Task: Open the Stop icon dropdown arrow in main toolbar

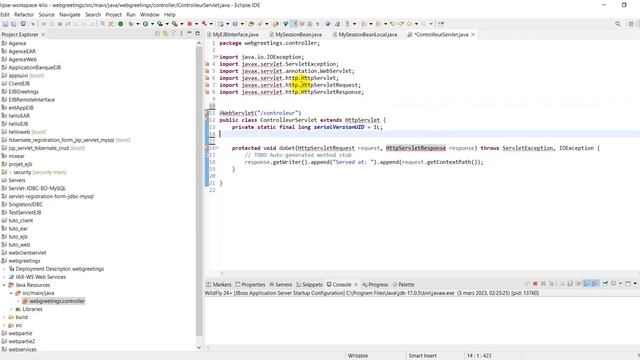Action: [x=196, y=24]
